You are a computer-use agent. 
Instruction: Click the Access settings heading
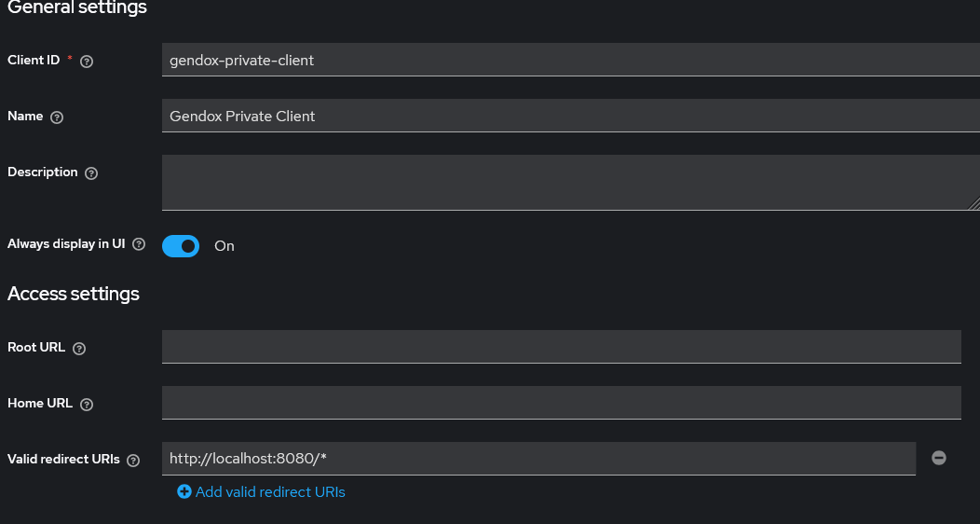[74, 294]
